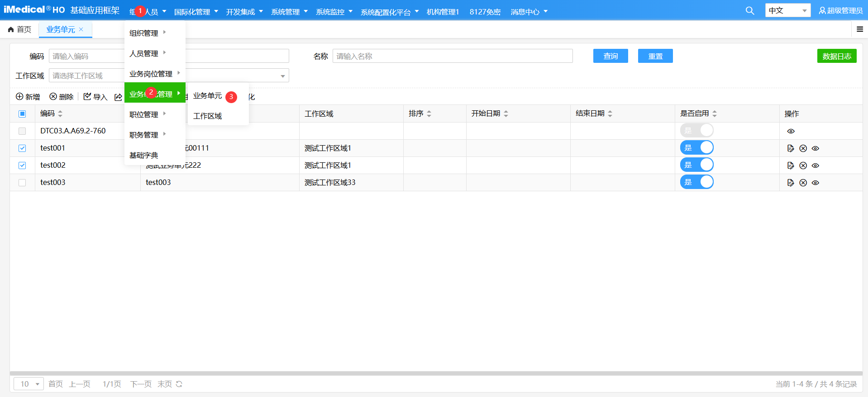The image size is (868, 397).
Task: Click the eye icon for DTC03.A.A69.2-760 row
Action: 791,131
